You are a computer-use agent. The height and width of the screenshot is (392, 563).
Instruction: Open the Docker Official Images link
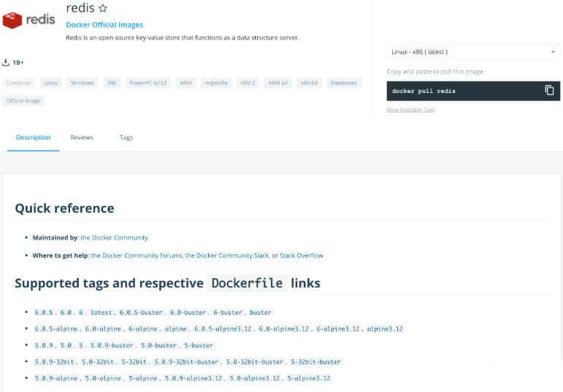click(x=104, y=25)
